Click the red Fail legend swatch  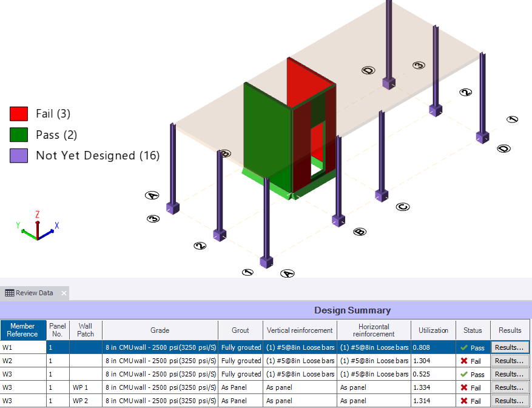click(19, 113)
